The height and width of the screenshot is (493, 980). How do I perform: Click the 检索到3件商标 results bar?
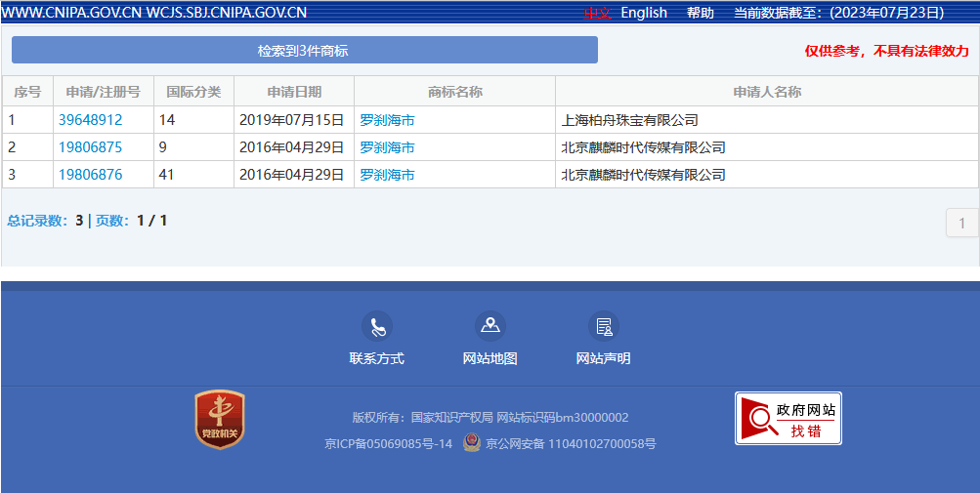coord(304,50)
